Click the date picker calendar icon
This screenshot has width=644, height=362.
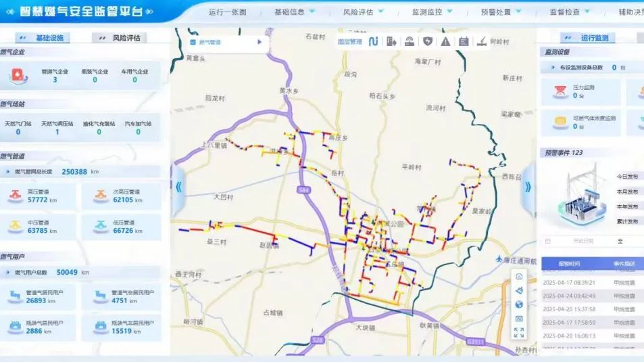pos(548,242)
